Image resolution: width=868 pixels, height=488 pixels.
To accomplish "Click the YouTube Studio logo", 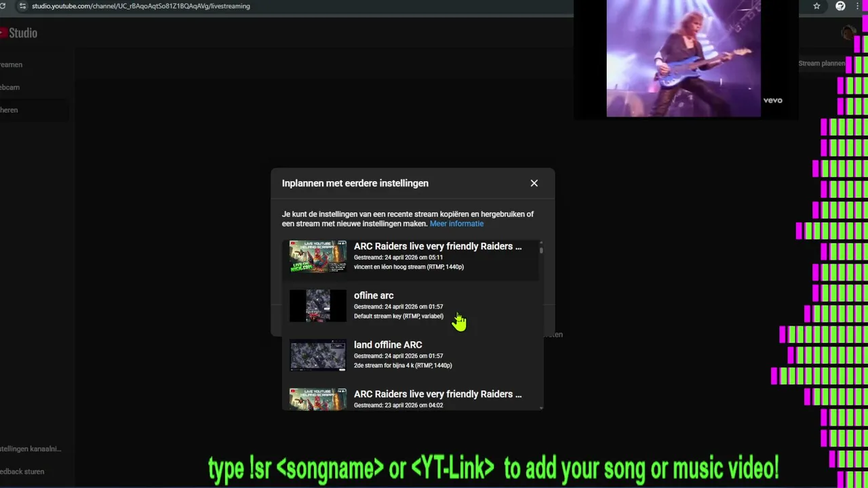I will pos(18,33).
